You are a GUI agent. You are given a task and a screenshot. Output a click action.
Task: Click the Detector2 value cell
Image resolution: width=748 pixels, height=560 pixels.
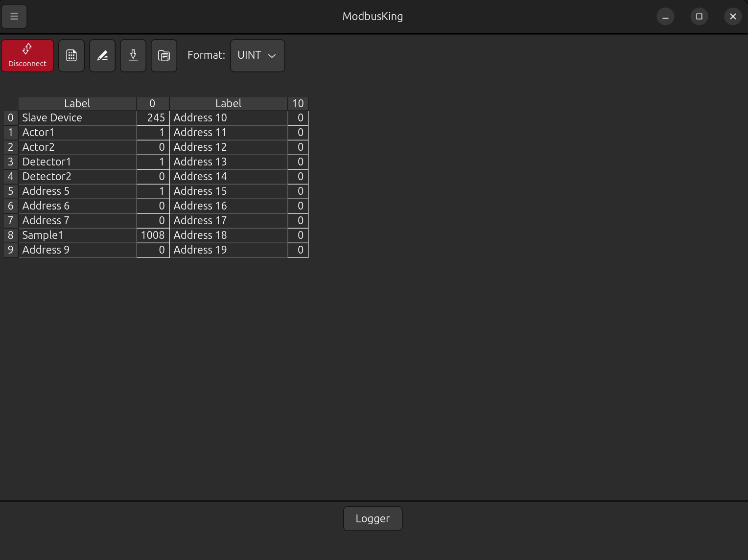tap(153, 177)
